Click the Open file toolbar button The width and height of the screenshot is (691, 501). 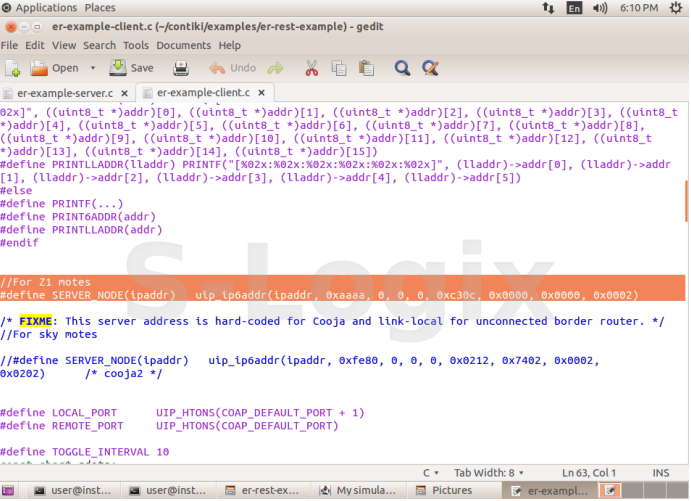point(54,68)
